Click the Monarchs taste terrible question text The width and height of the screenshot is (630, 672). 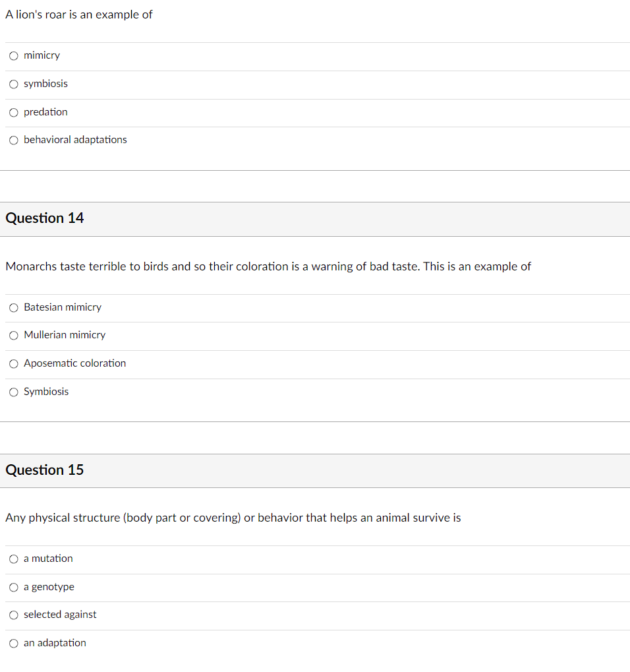click(x=268, y=266)
